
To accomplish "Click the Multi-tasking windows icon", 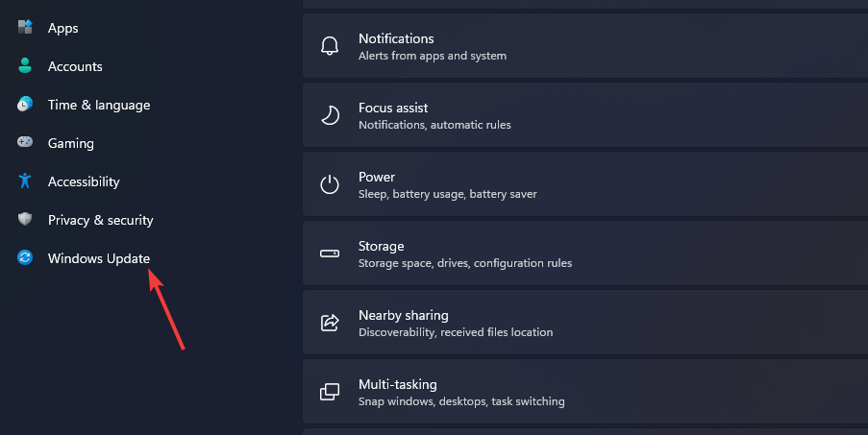I will point(330,392).
